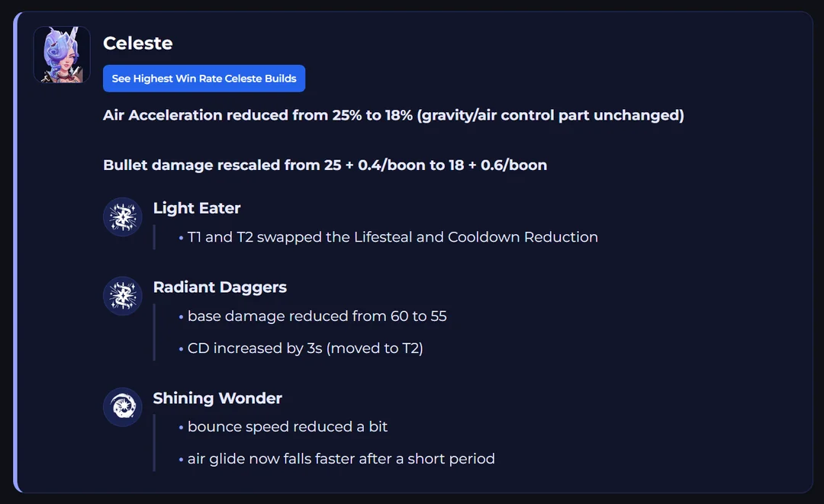Click the purple accent bar on card edge
Viewport: 824px width, 504px height.
16,252
